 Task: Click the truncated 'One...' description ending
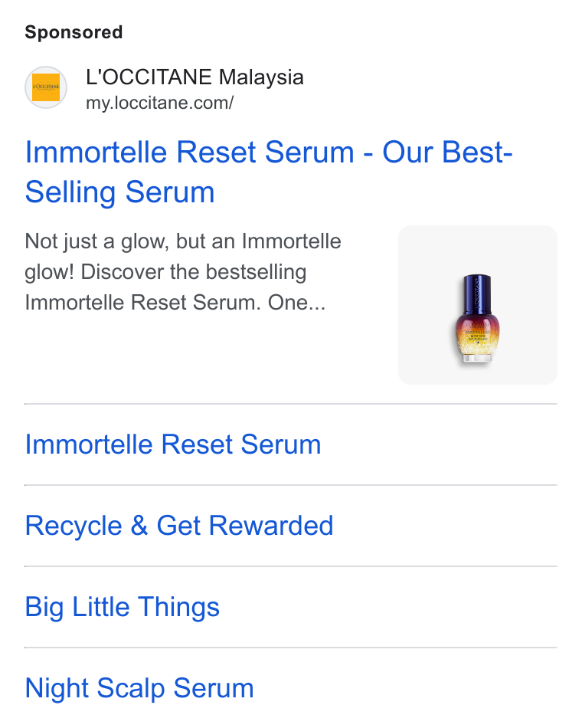click(x=296, y=303)
